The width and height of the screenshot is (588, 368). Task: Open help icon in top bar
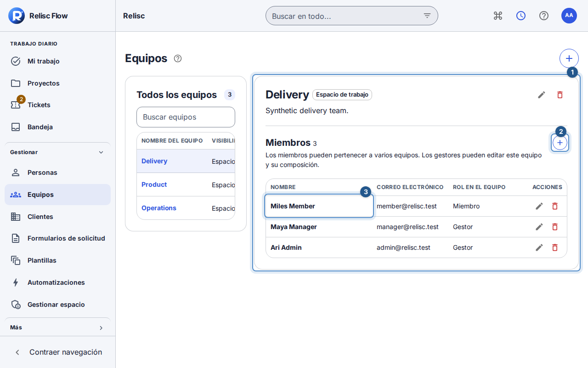click(x=544, y=16)
